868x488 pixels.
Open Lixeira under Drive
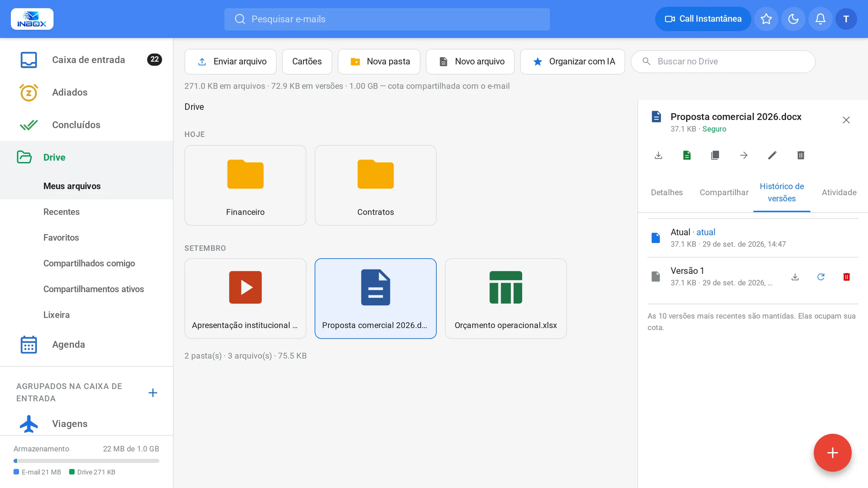click(87, 315)
